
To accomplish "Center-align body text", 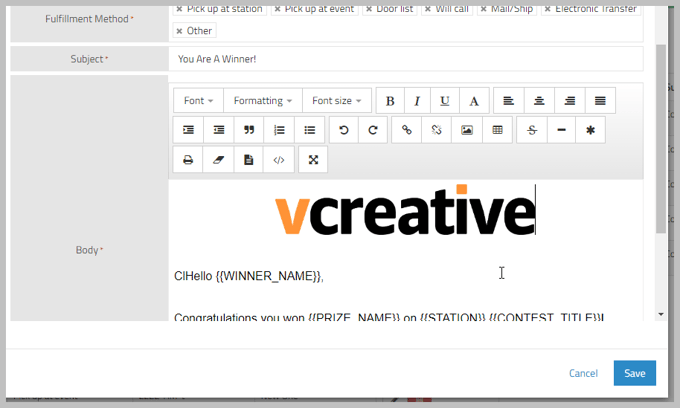I will pyautogui.click(x=539, y=101).
